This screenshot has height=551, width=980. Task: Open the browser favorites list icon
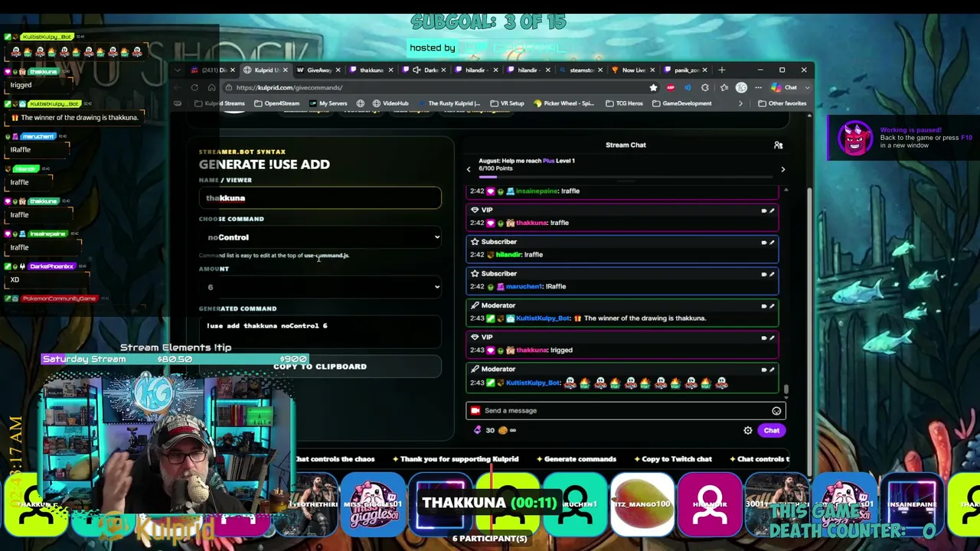click(724, 87)
